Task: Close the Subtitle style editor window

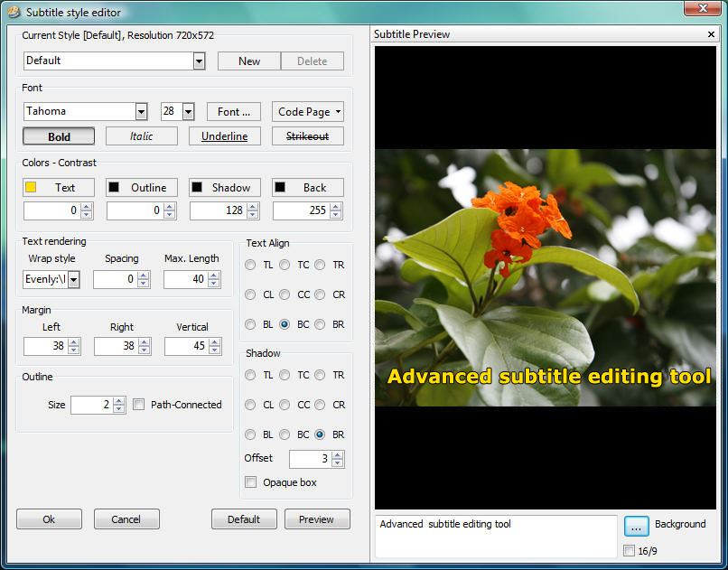Action: (x=703, y=8)
